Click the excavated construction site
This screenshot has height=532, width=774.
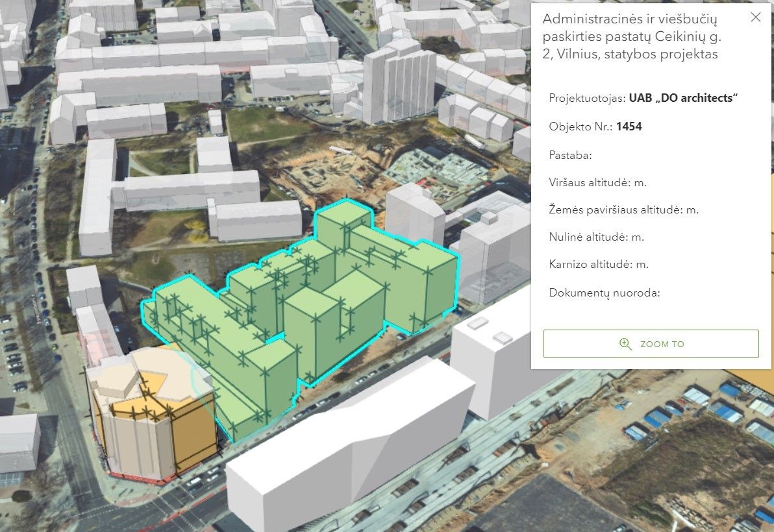coord(338,172)
